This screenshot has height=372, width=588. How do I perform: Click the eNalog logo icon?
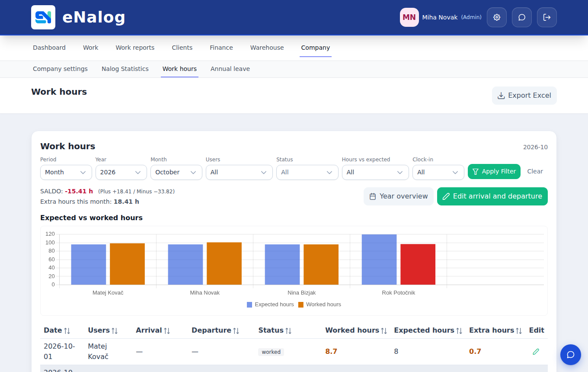tap(43, 17)
